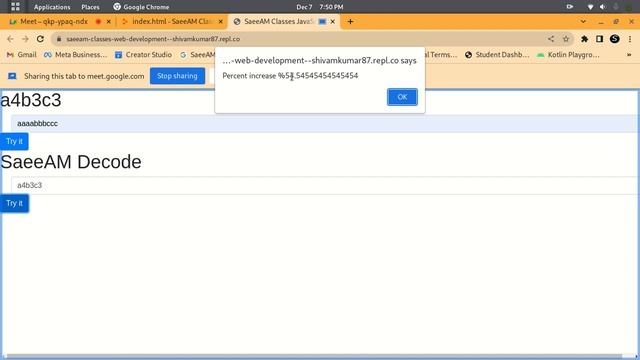640x360 pixels.
Task: Click the share page icon
Action: [x=551, y=39]
